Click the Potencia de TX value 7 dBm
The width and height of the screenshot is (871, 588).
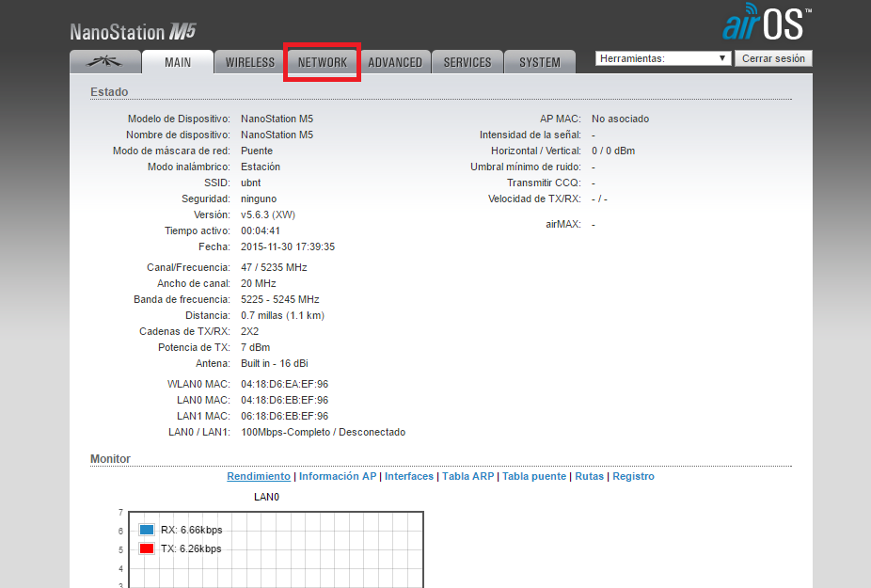point(256,347)
